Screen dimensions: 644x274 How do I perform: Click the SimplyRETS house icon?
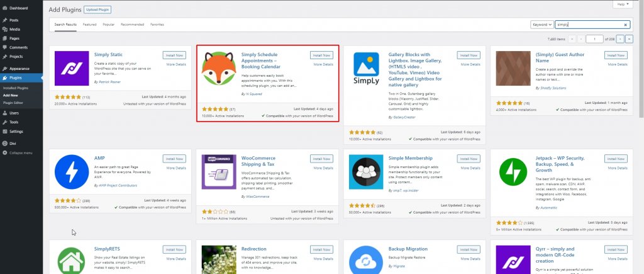tap(72, 260)
